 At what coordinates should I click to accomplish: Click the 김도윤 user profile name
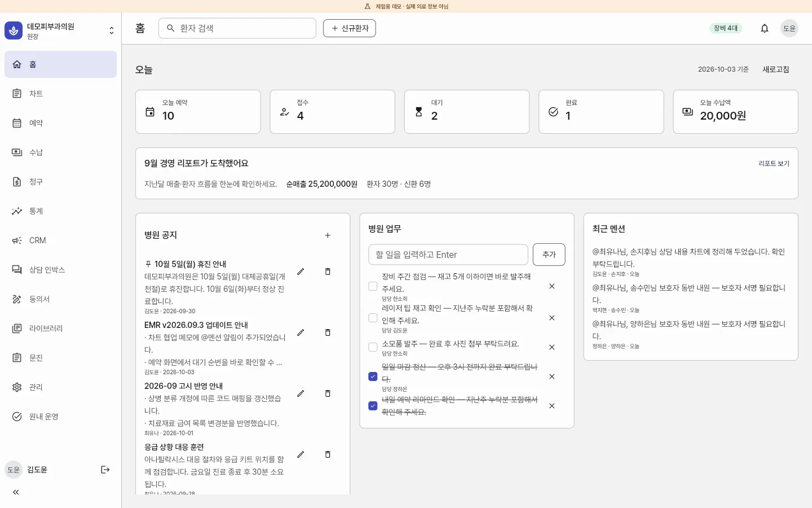pyautogui.click(x=37, y=470)
